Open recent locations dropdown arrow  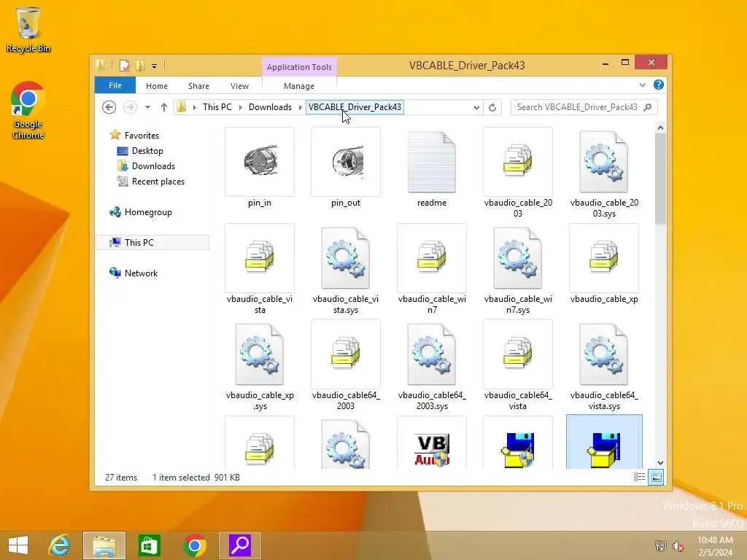[147, 107]
